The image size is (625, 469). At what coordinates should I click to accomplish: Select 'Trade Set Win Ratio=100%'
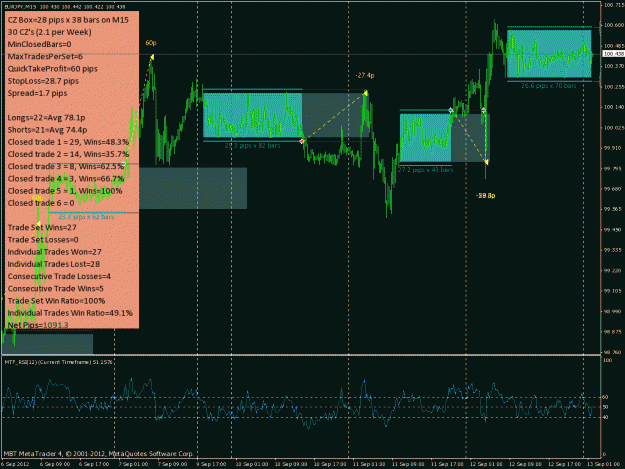point(56,301)
